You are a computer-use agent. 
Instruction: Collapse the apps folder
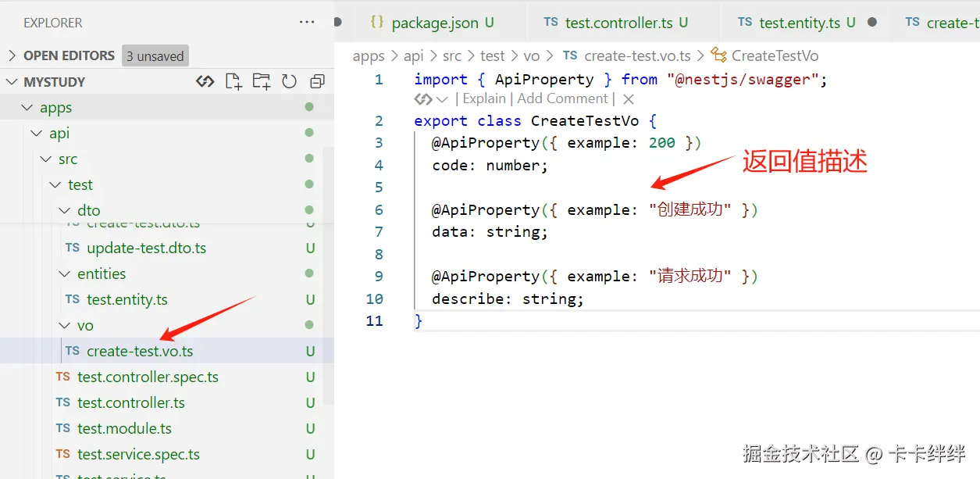click(x=27, y=107)
